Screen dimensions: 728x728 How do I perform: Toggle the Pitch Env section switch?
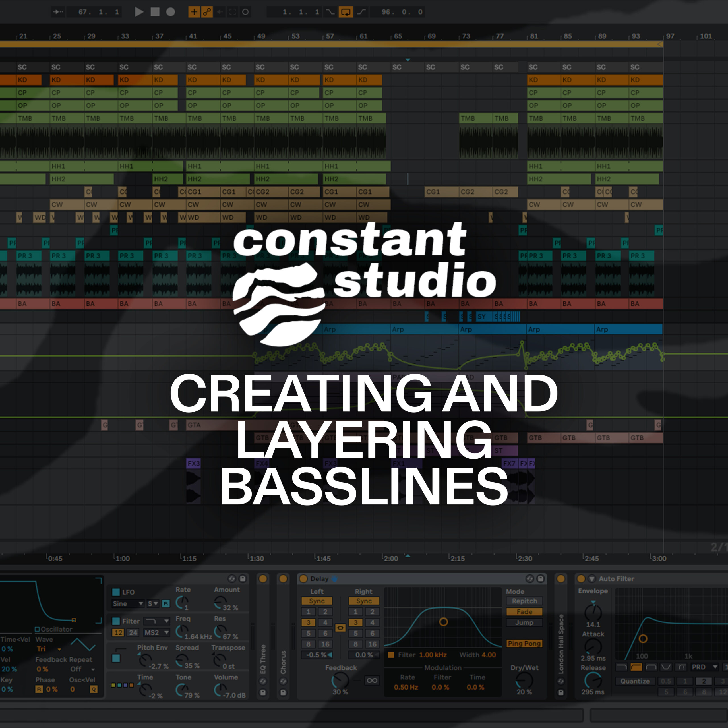pos(116,658)
